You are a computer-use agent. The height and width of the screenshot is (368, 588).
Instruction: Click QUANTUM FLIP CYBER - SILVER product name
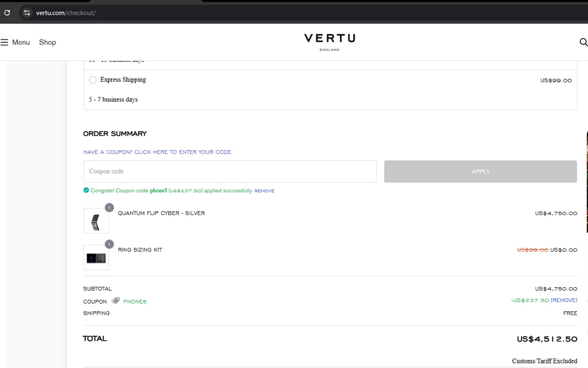[162, 213]
